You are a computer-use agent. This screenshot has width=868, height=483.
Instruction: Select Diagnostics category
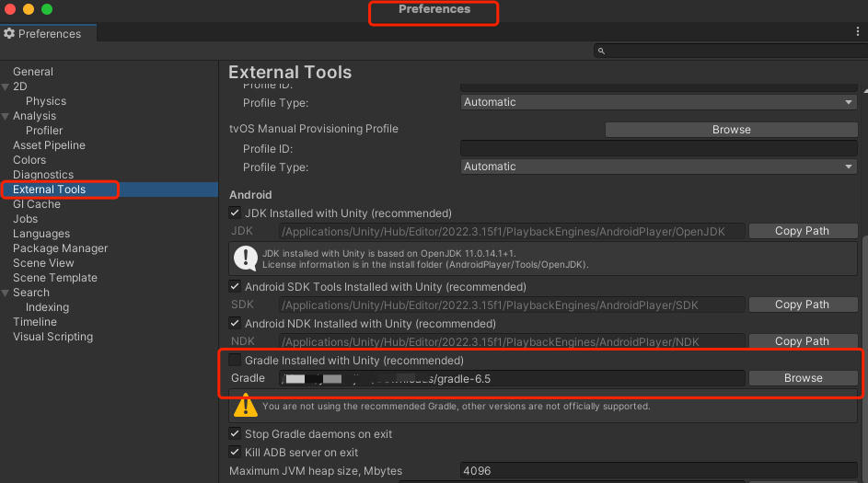click(43, 174)
